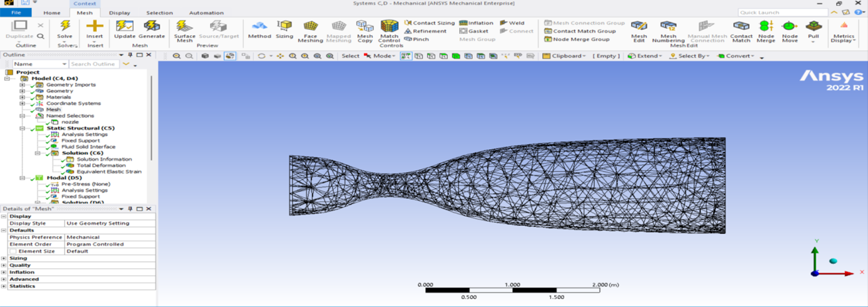Click the Generate mesh icon
Image resolution: width=868 pixels, height=307 pixels.
coord(152,26)
